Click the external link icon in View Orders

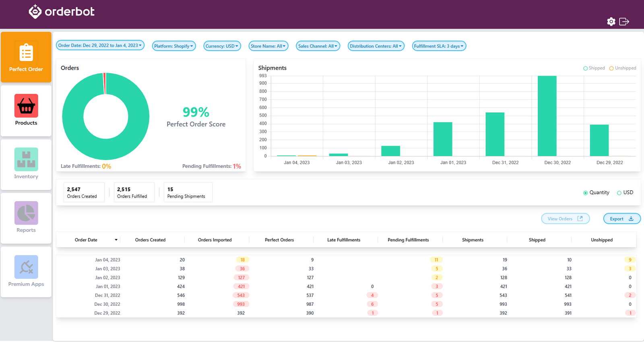(x=580, y=218)
